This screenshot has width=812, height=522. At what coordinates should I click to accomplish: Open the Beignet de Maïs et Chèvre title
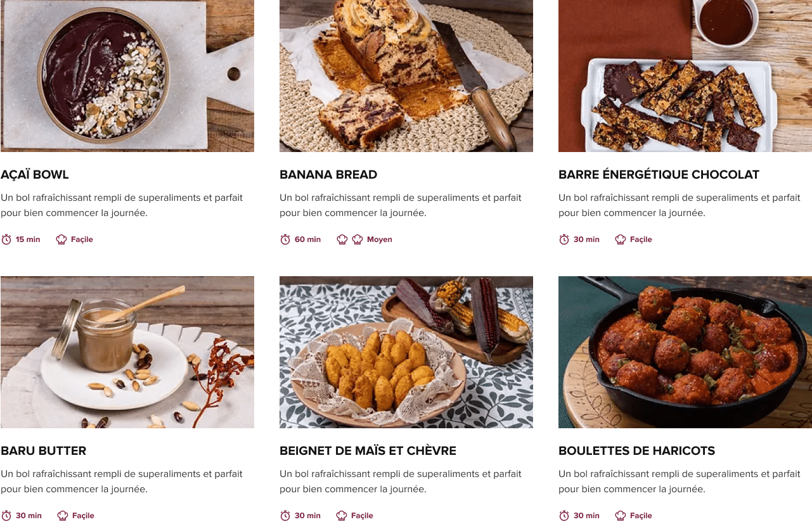368,451
